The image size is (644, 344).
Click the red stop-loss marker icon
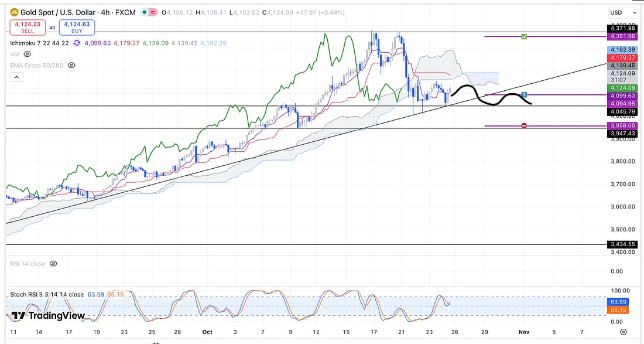[x=524, y=125]
